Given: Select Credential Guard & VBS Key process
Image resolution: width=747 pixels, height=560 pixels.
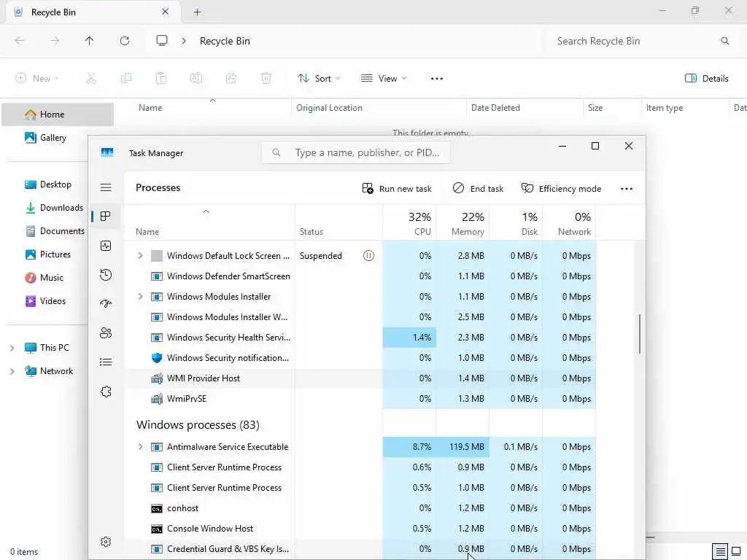Looking at the screenshot, I should [x=360, y=549].
